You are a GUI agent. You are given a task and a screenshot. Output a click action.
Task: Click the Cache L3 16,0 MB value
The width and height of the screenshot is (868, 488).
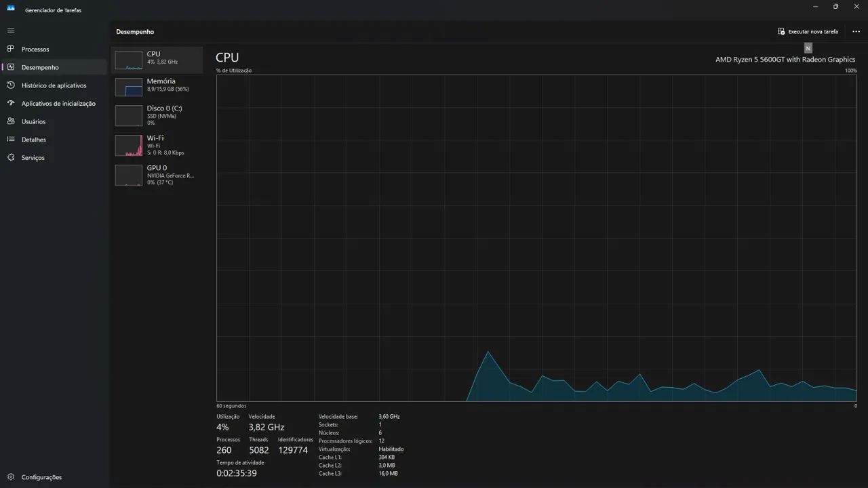point(388,473)
